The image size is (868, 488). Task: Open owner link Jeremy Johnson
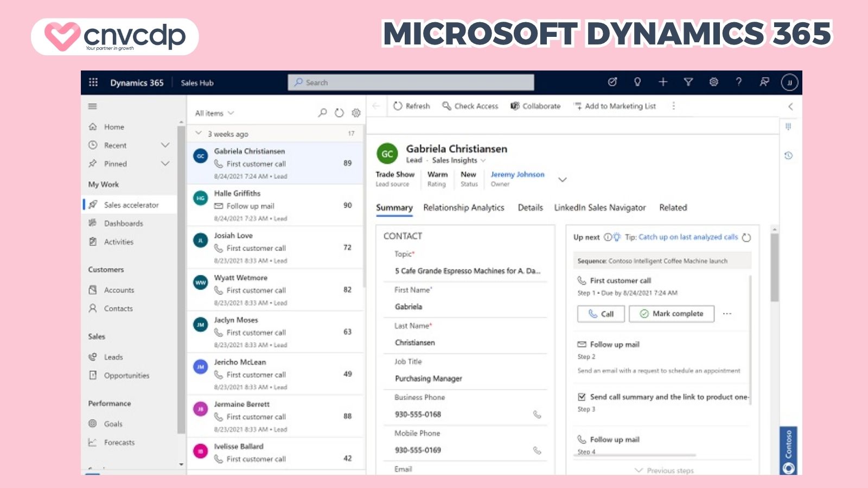coord(518,175)
